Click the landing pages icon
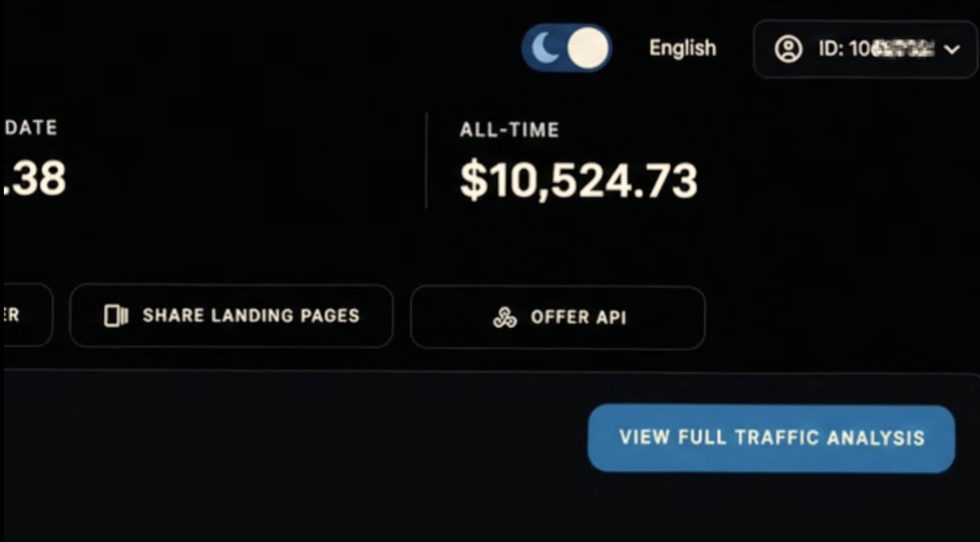This screenshot has height=542, width=980. pos(116,316)
